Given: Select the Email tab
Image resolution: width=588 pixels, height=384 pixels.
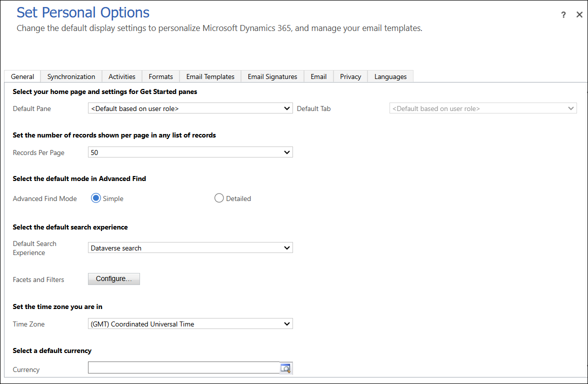Looking at the screenshot, I should coord(318,76).
